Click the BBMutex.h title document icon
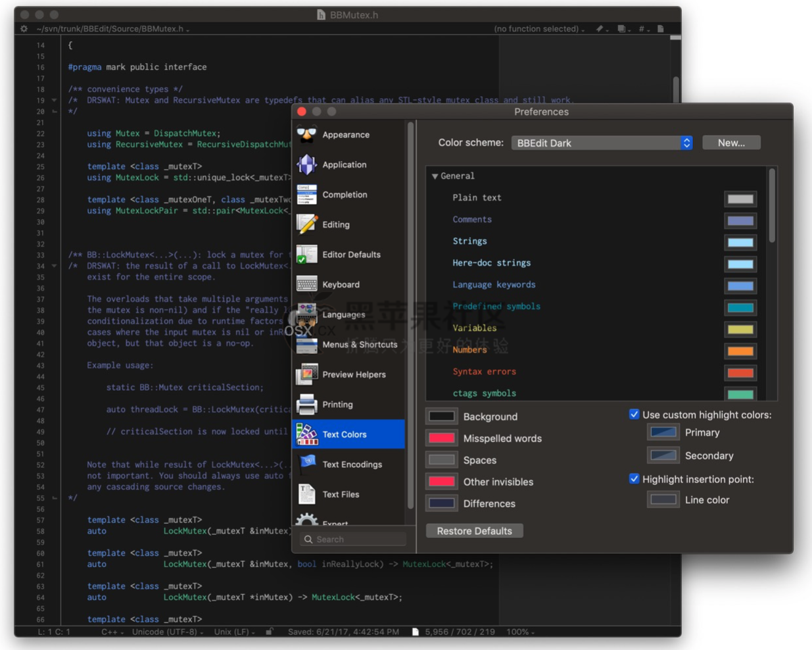The width and height of the screenshot is (812, 650). [321, 14]
